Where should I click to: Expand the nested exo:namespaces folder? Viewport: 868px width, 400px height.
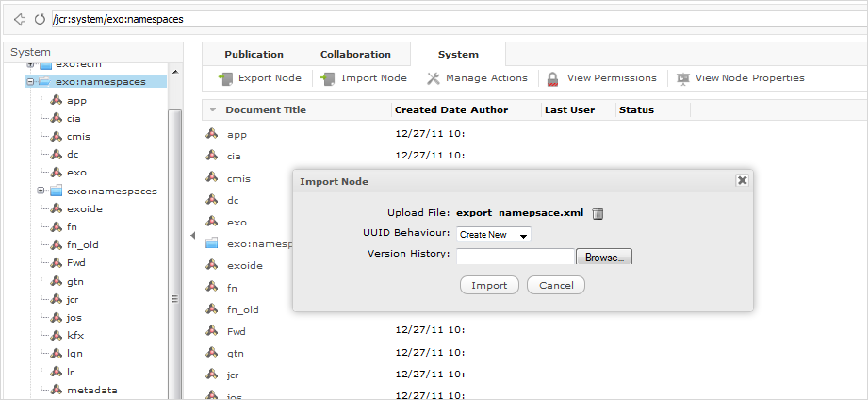tap(41, 191)
